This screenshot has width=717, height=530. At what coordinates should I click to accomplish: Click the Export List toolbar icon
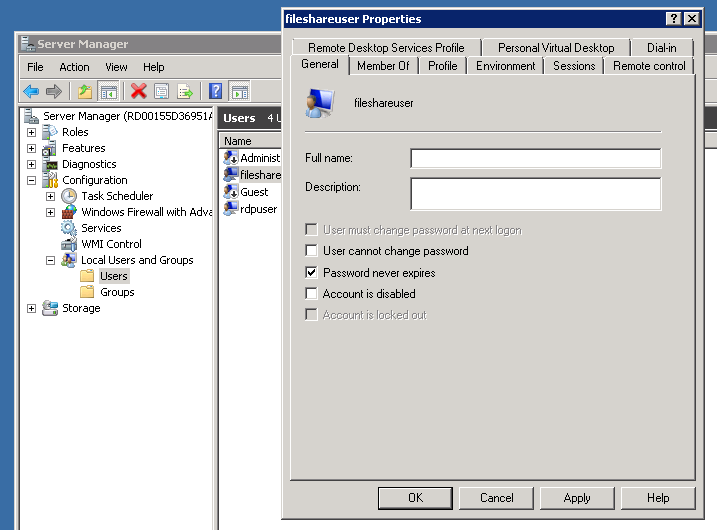tap(185, 91)
